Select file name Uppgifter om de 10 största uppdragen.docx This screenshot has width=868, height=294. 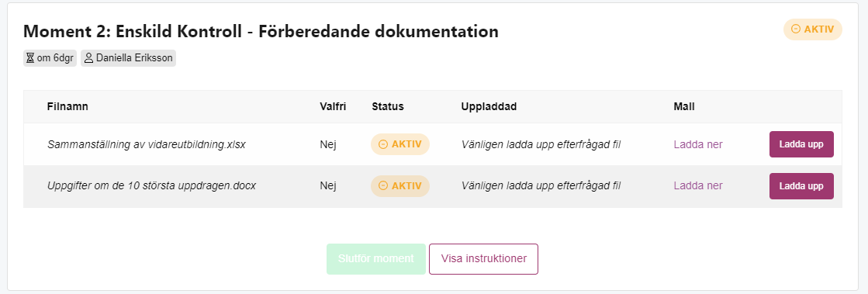[x=152, y=186]
